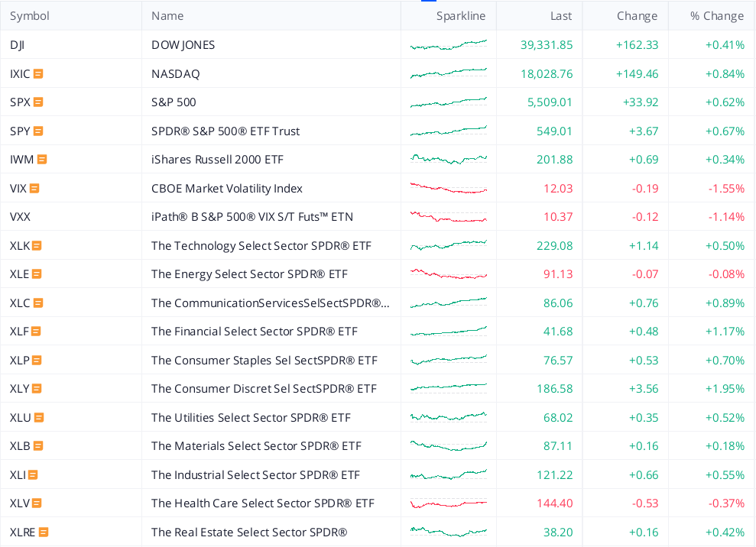Open the S&P 500 sparkline chart

coord(449,102)
